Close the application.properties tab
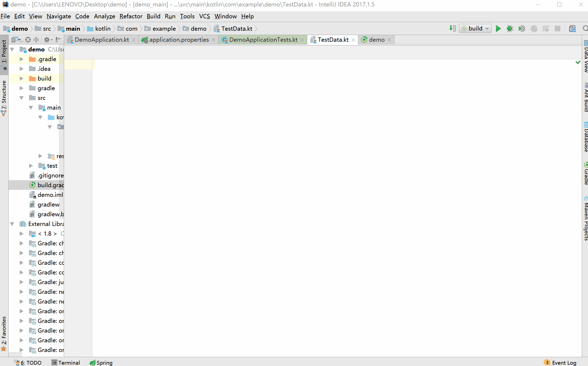The height and width of the screenshot is (366, 588). click(213, 40)
